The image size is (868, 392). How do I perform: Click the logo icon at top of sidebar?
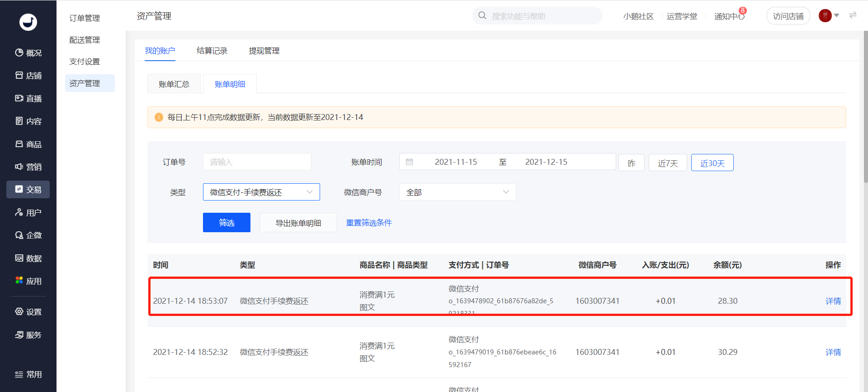(x=28, y=22)
